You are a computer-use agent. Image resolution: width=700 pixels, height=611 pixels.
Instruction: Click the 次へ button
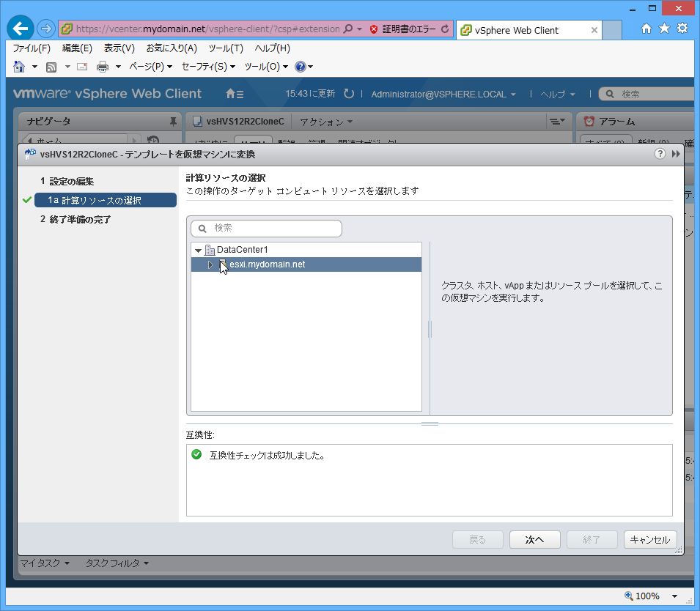(535, 540)
